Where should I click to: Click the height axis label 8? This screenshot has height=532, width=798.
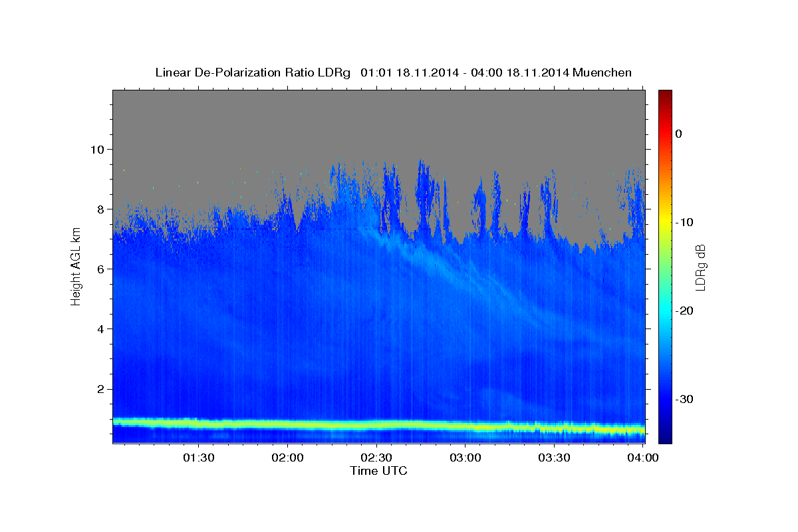[x=102, y=209]
